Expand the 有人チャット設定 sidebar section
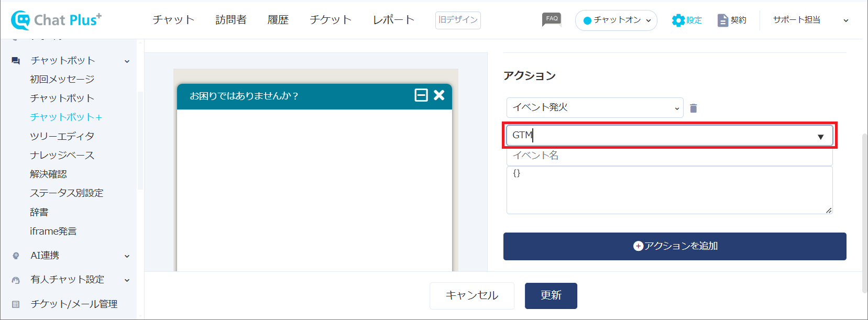868x320 pixels. point(127,280)
